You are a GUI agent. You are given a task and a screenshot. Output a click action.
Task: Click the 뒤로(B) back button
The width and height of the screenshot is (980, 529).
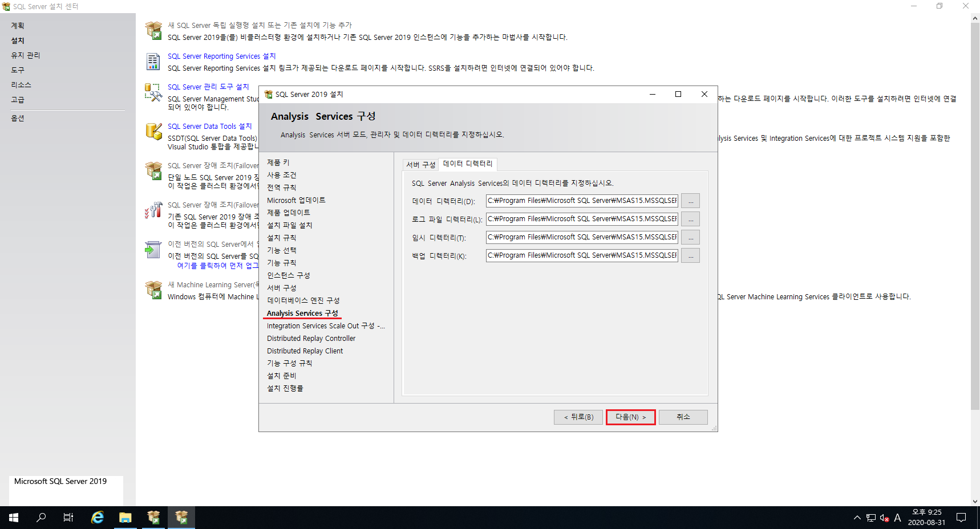point(578,417)
